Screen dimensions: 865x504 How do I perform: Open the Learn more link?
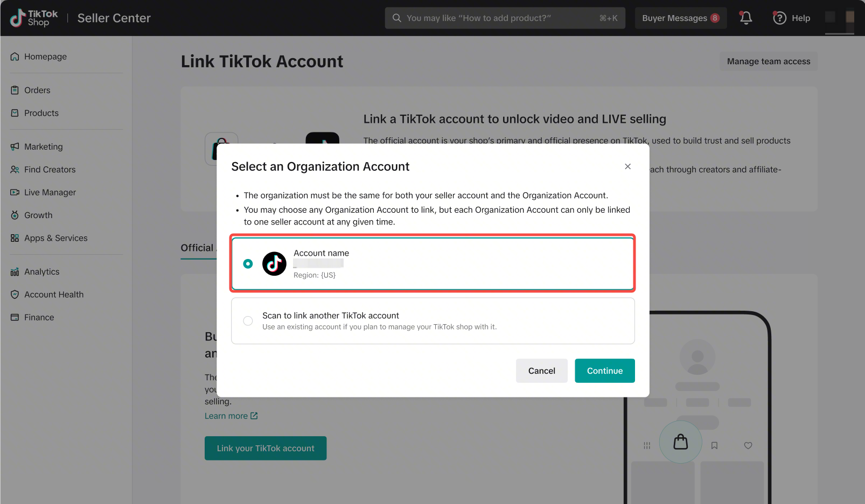click(231, 416)
